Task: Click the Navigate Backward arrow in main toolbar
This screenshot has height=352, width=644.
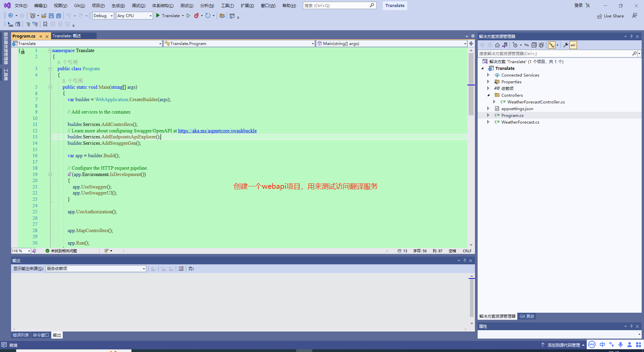Action: click(11, 15)
